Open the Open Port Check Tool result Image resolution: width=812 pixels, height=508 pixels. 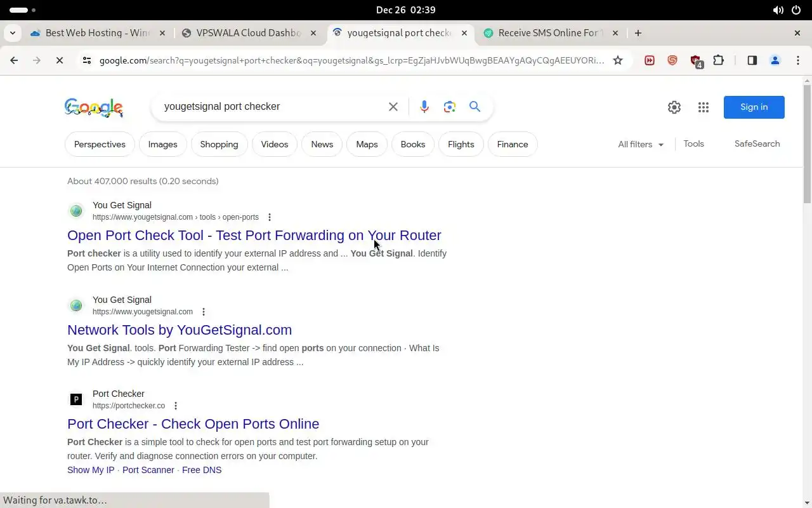(254, 236)
